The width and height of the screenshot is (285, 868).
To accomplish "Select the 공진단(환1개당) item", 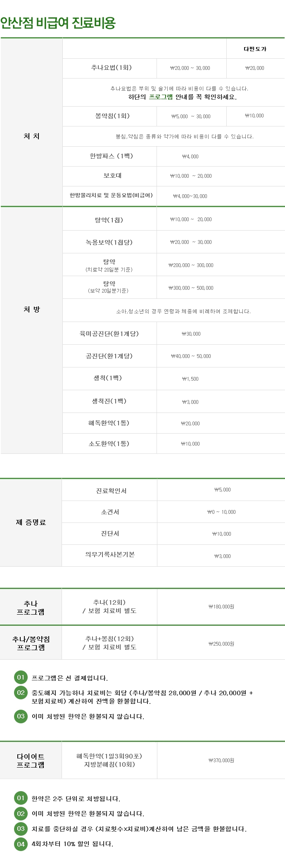I will (x=109, y=356).
